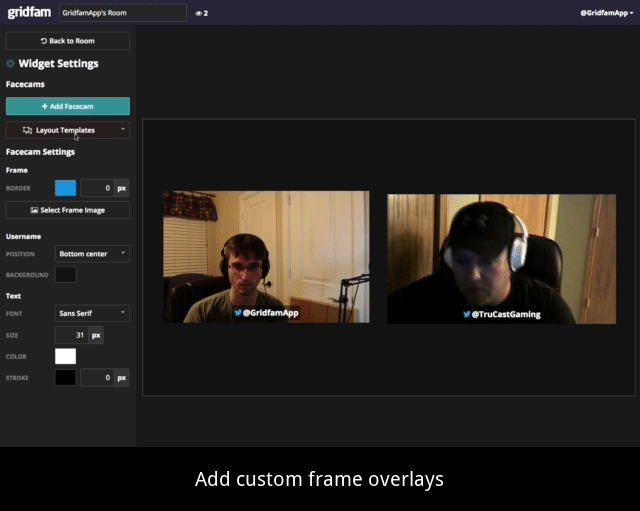Go Back to Room

[68, 41]
